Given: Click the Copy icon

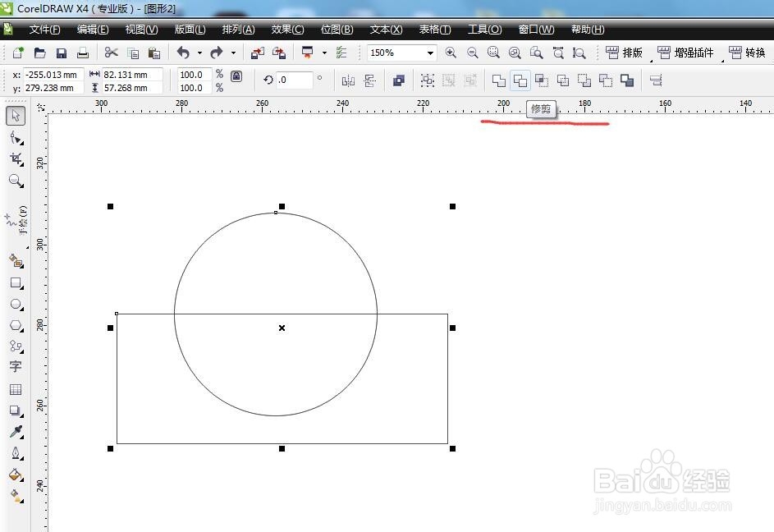Looking at the screenshot, I should point(133,53).
